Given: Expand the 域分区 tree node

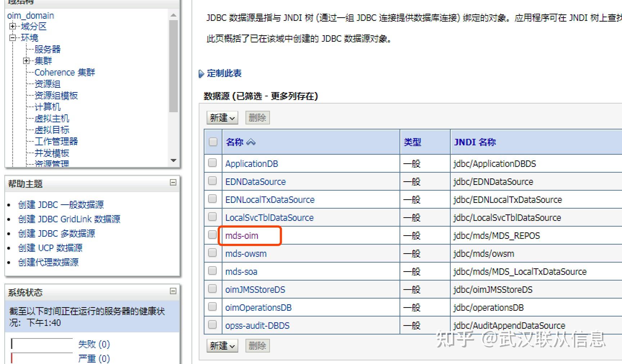Looking at the screenshot, I should [x=13, y=26].
